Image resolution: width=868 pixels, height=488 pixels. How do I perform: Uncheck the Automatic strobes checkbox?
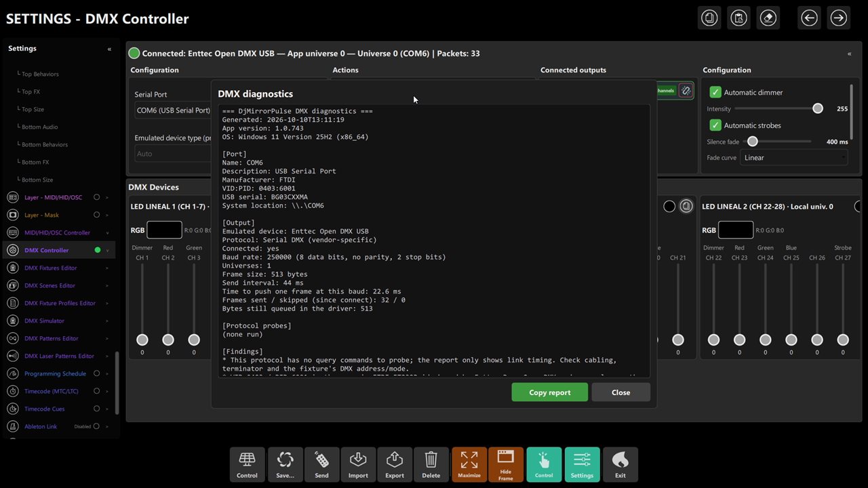click(715, 125)
